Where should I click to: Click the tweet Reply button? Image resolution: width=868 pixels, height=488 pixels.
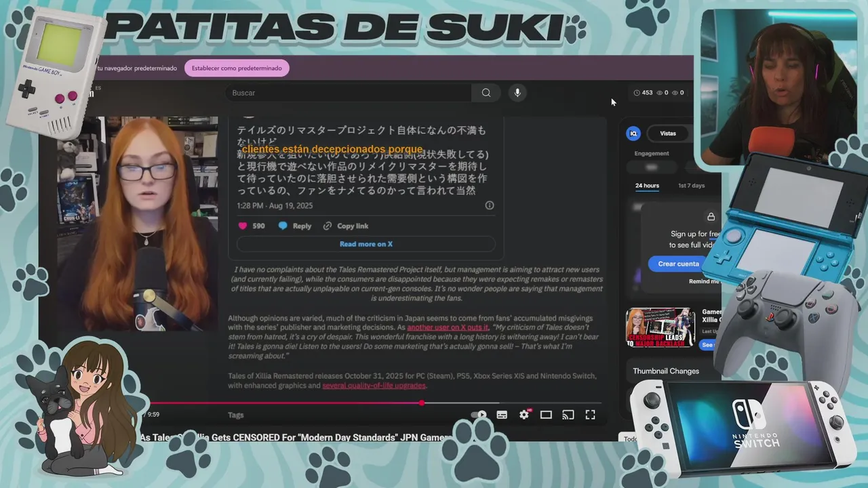click(295, 226)
